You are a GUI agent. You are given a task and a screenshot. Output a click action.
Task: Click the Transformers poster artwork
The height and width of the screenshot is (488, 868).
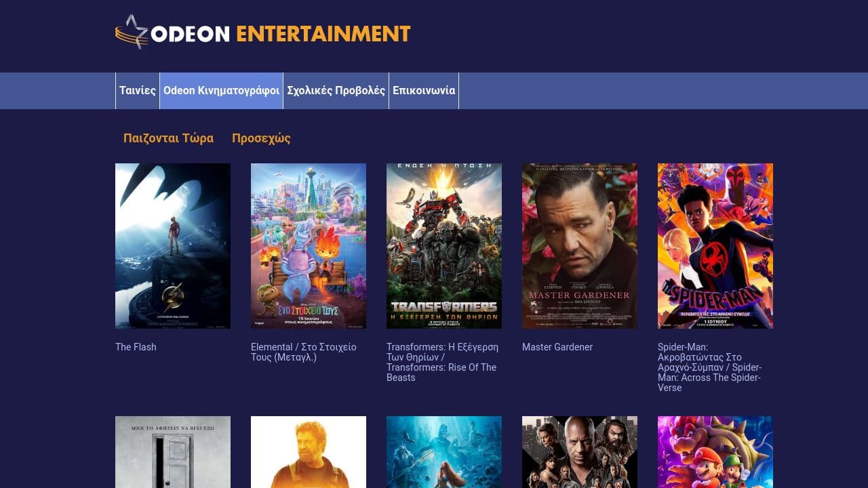[x=443, y=246]
